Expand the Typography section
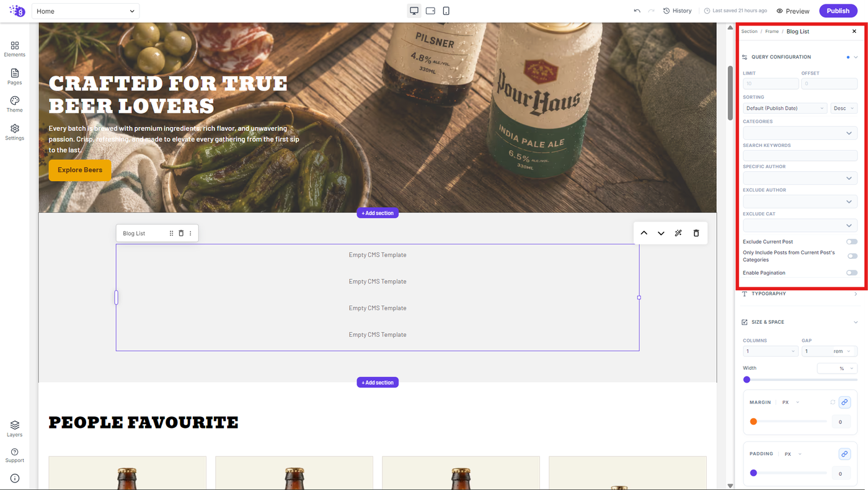Viewport: 868px width, 490px height. [x=856, y=294]
